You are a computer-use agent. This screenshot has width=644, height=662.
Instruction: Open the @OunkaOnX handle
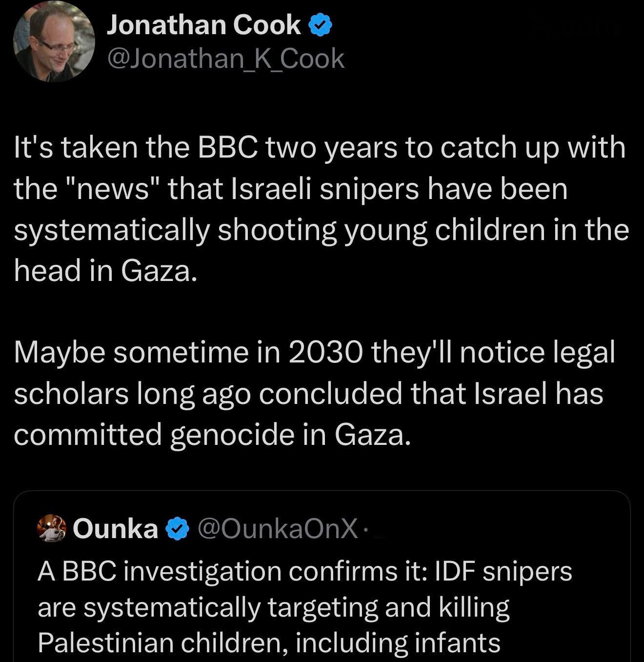coord(277,529)
